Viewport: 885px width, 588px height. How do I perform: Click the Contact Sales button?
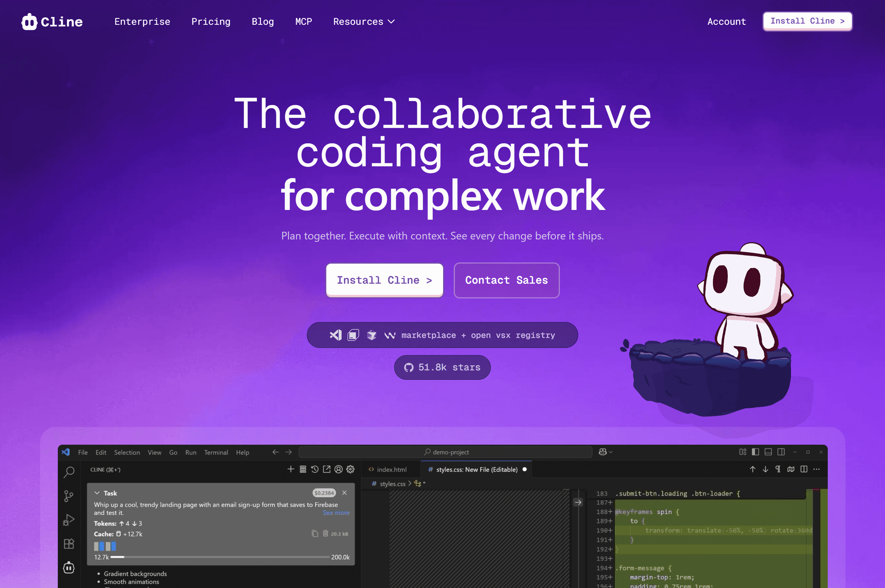[506, 280]
